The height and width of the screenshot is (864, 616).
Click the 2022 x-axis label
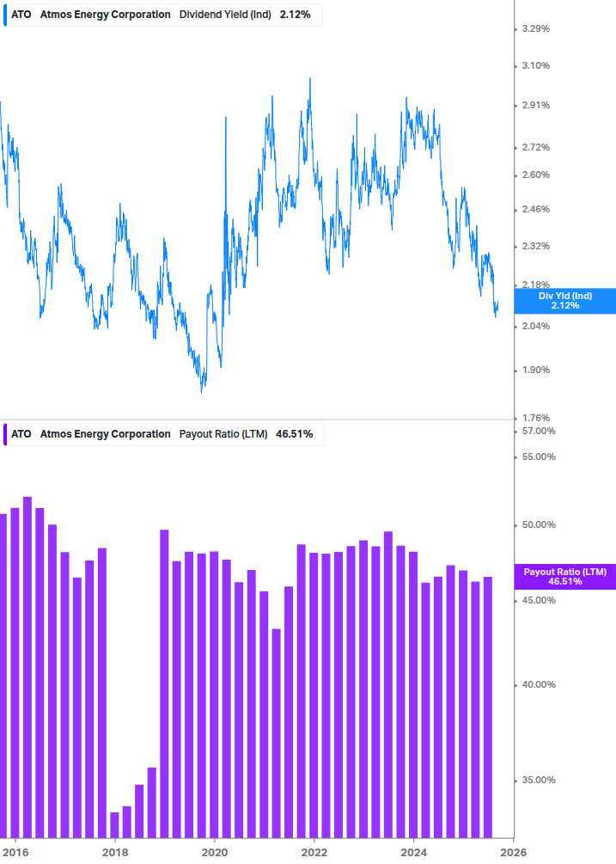point(314,853)
